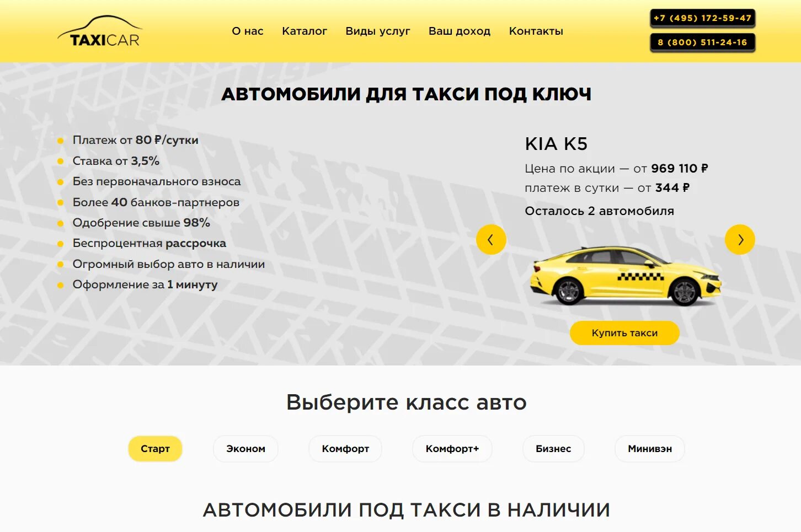
Task: Go to the Каталог page
Action: coord(305,31)
